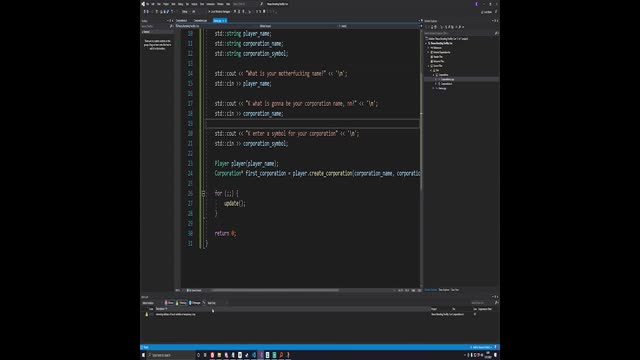Sort Error List by Code column
Viewport: 640px width, 360px height.
[x=151, y=309]
